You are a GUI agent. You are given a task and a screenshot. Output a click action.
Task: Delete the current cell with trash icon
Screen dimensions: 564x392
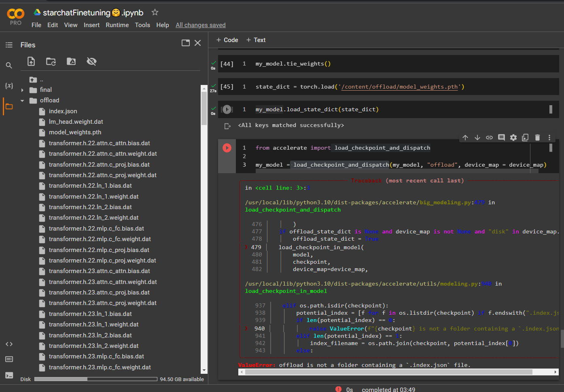coord(537,138)
